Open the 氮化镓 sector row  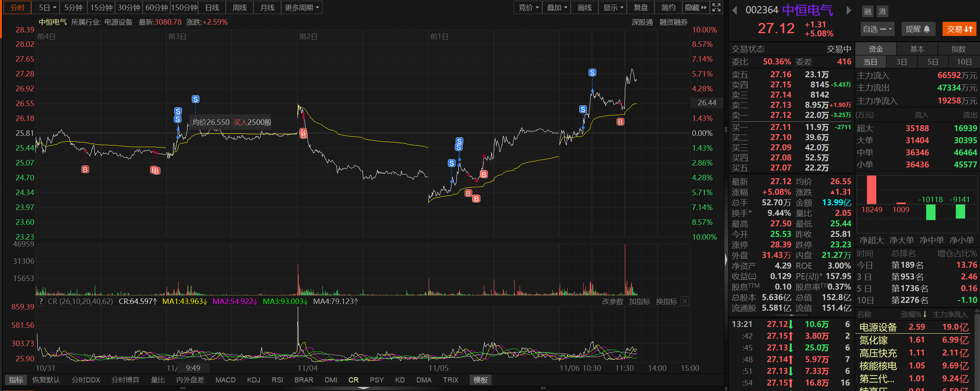point(914,340)
